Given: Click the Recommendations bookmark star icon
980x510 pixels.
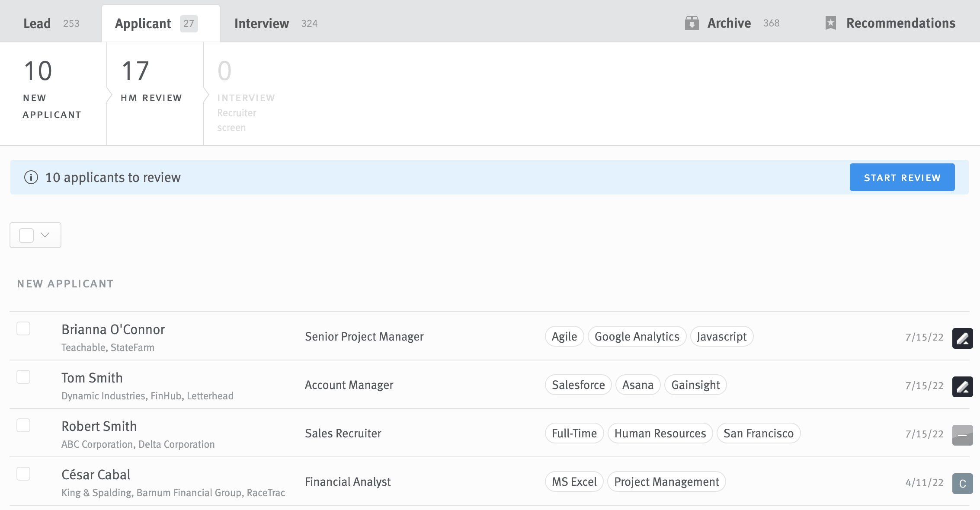Looking at the screenshot, I should click(830, 22).
